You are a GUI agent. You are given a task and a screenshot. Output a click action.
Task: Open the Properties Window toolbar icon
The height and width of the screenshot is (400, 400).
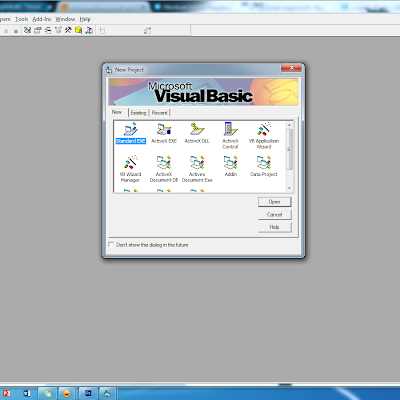(38, 30)
